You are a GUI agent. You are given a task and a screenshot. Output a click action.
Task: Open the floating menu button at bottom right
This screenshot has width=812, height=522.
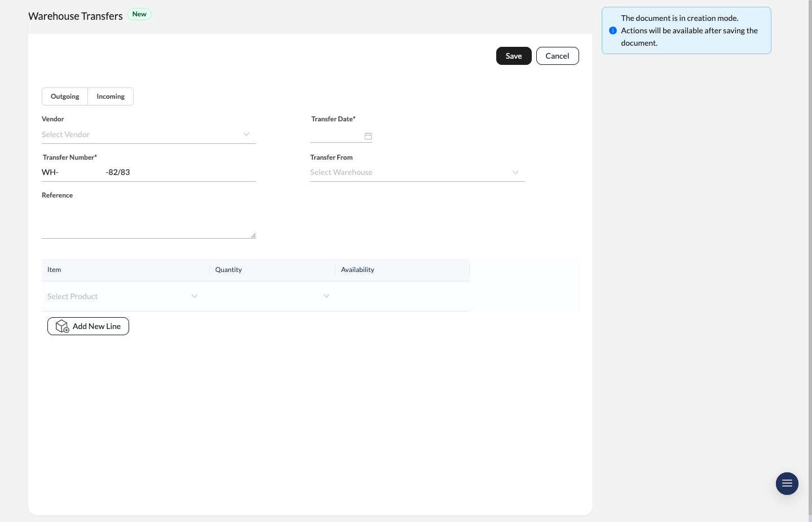coord(787,484)
